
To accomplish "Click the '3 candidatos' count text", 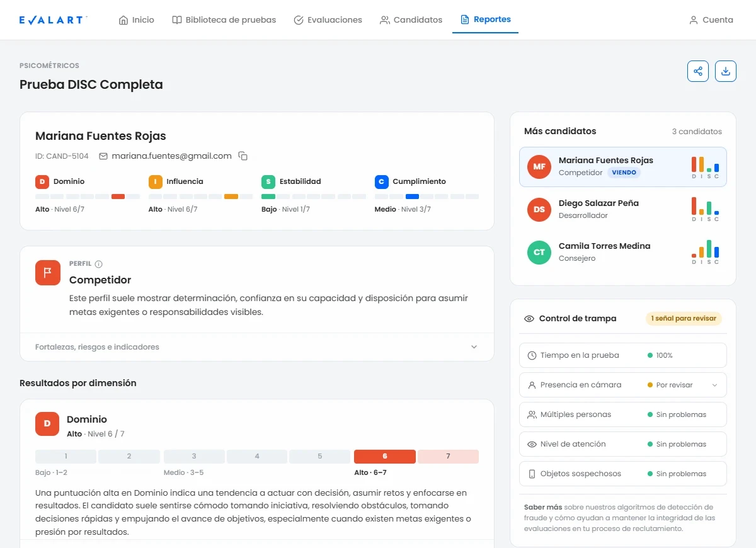I will click(697, 132).
